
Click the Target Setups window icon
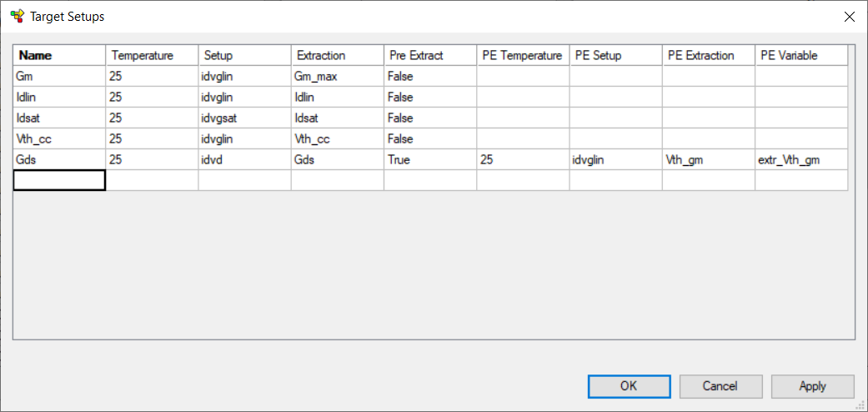coord(18,16)
